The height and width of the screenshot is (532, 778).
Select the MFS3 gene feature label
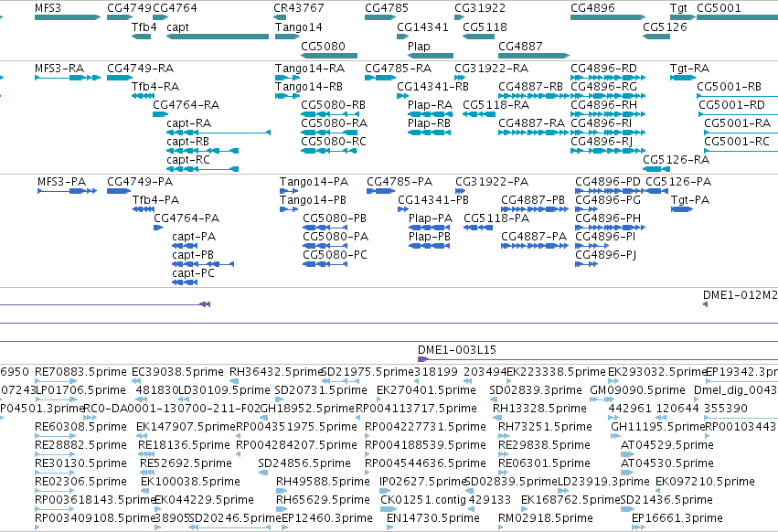click(x=48, y=8)
